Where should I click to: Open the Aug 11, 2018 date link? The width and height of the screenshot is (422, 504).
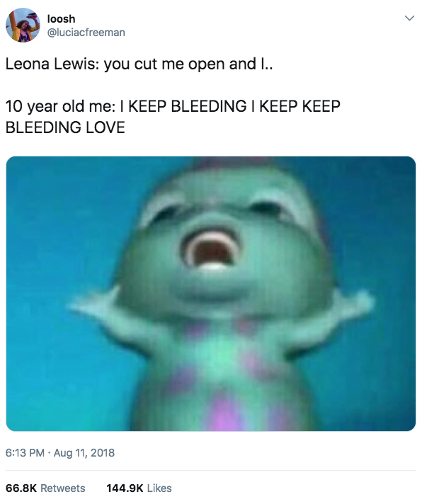[84, 452]
